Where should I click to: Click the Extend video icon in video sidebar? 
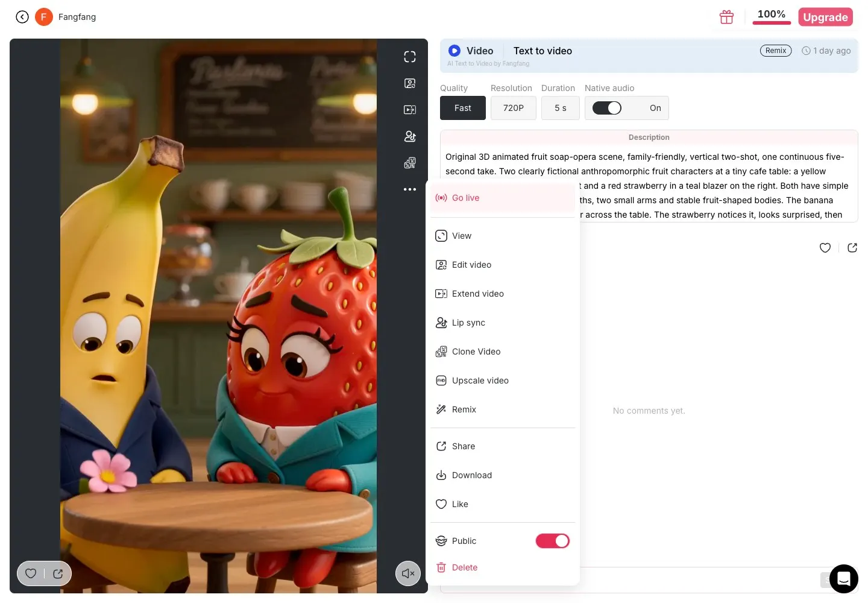pyautogui.click(x=410, y=110)
